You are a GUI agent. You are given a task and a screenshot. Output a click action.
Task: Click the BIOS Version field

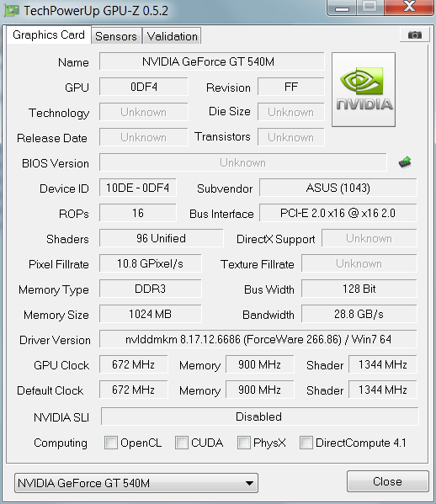243,162
